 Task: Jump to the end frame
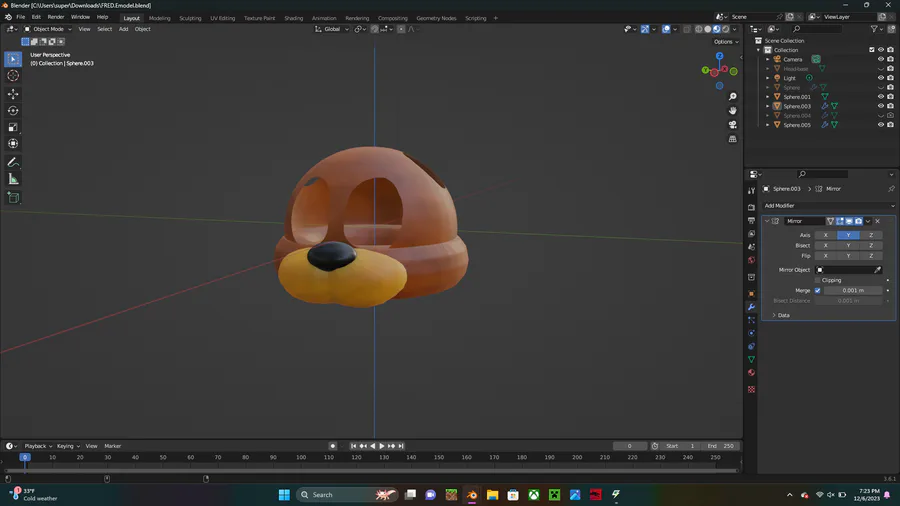click(x=401, y=446)
